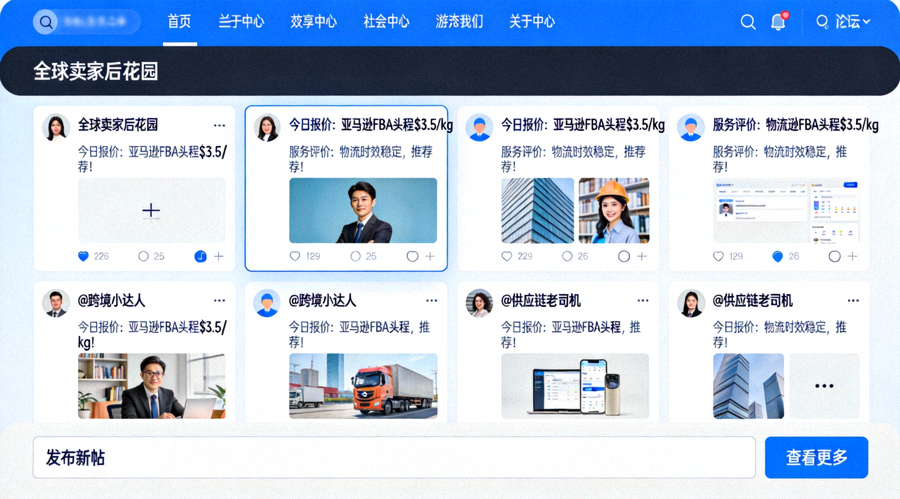
Task: Open the glass building photo beside the hard-hat woman
Action: tap(537, 210)
